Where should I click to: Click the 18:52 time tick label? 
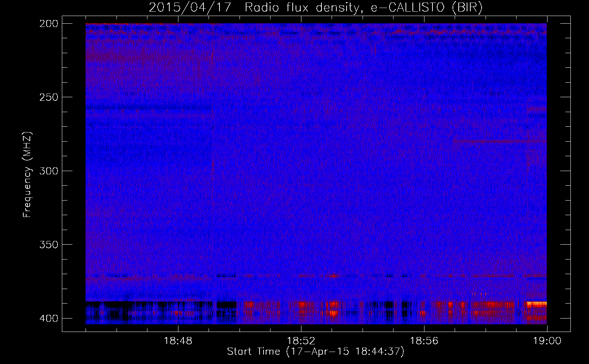(301, 341)
